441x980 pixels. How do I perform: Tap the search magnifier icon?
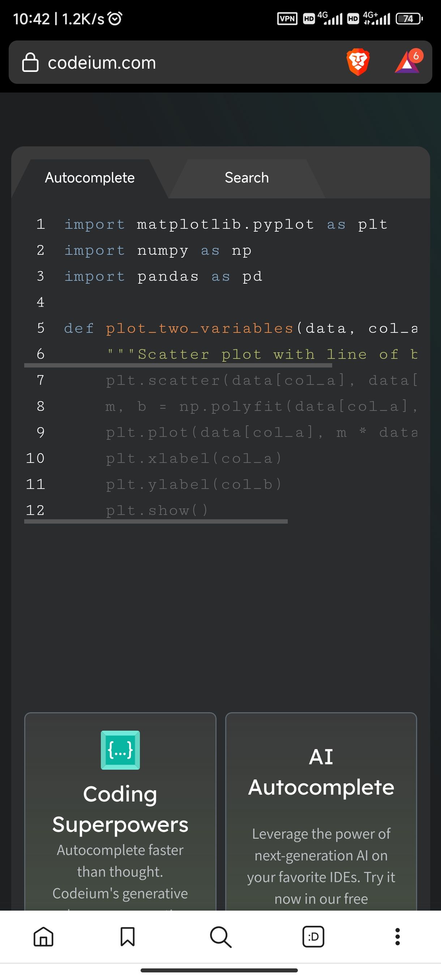tap(221, 937)
